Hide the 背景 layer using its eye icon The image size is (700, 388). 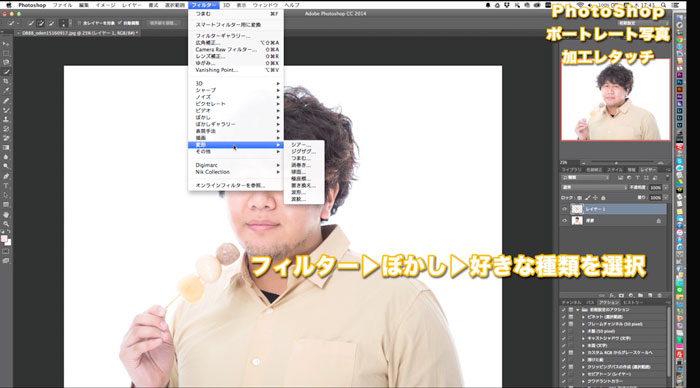pos(564,221)
